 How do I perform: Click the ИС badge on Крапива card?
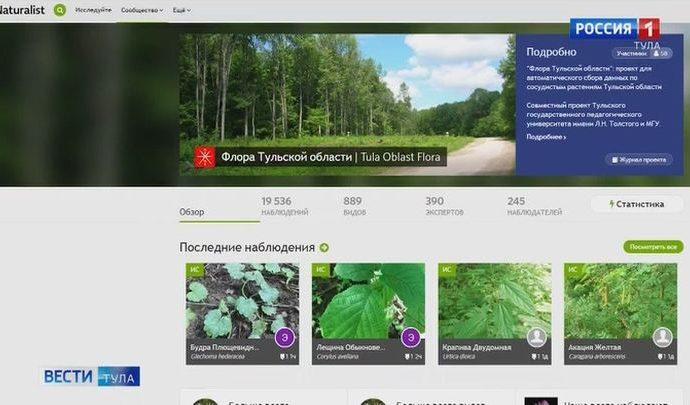point(447,269)
